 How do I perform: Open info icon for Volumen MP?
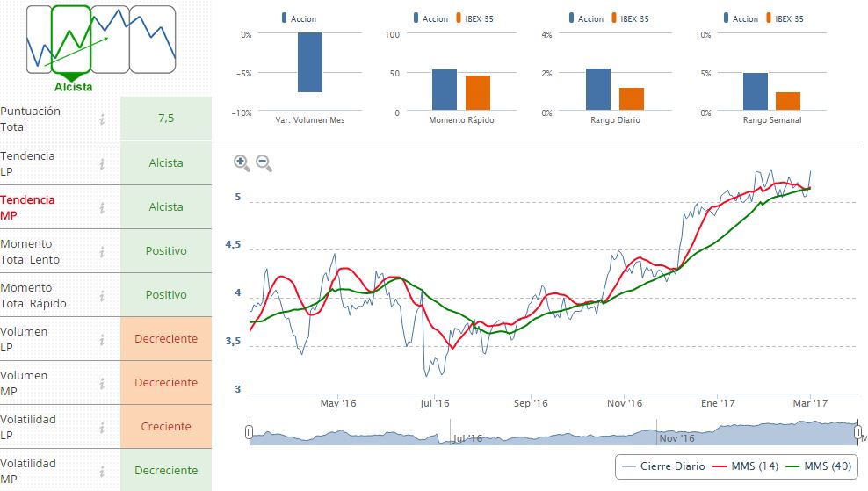click(x=102, y=383)
